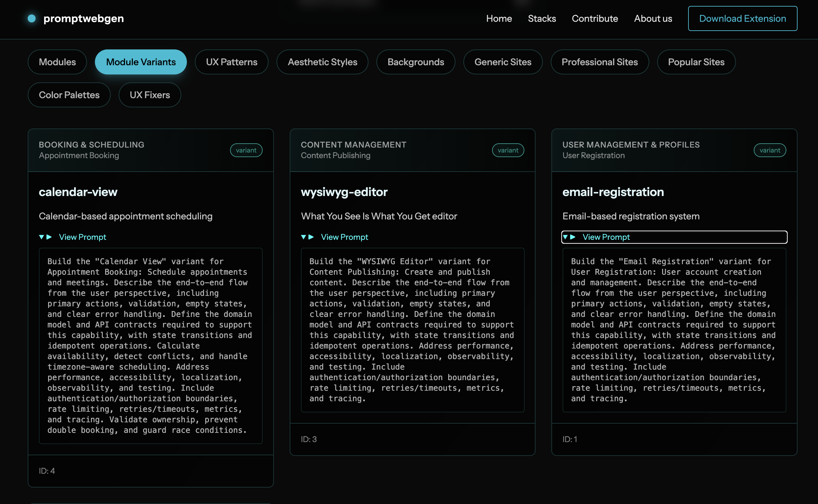Click the Appointment Booking subtitle
Viewport: 818px width, 504px height.
(x=79, y=155)
